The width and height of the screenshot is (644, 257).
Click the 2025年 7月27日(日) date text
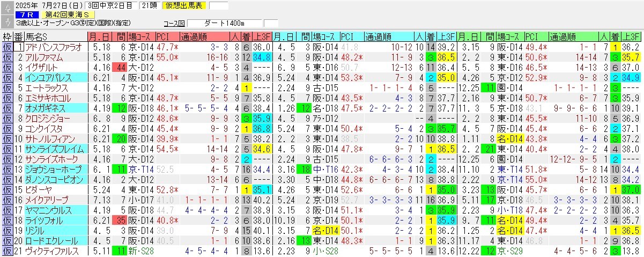pyautogui.click(x=50, y=6)
